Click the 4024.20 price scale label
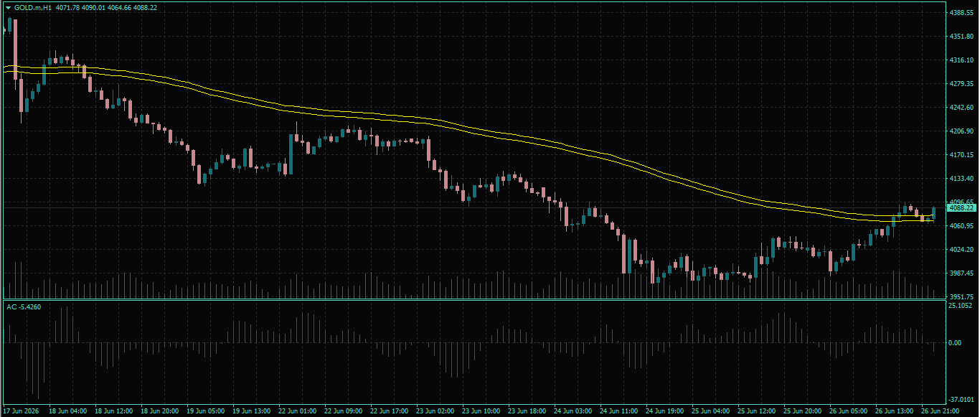 click(x=960, y=250)
